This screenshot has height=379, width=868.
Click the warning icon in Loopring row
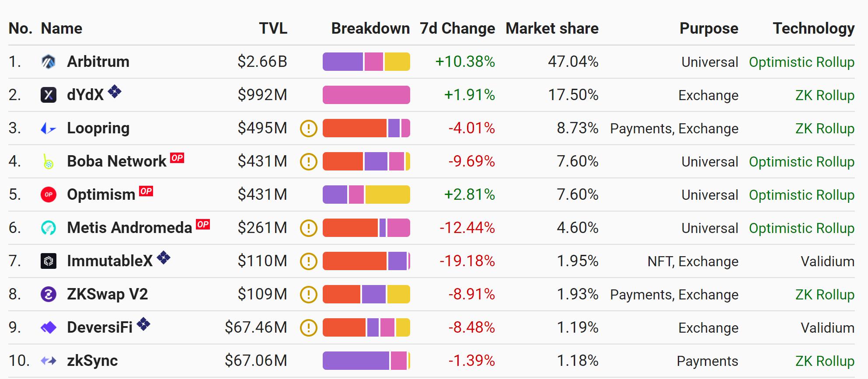click(309, 128)
